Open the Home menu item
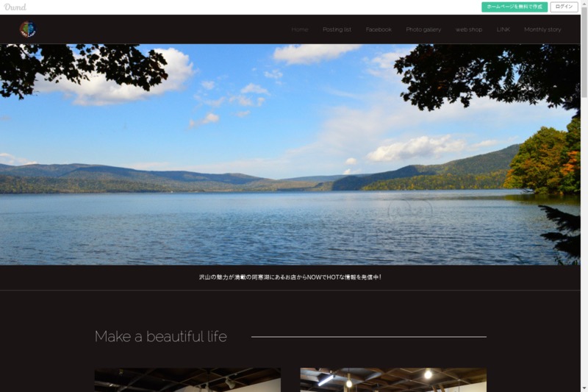The image size is (588, 392). tap(300, 29)
